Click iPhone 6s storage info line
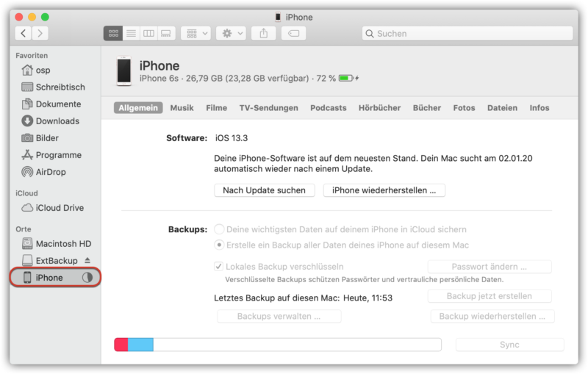Image resolution: width=588 pixels, height=374 pixels. (x=237, y=79)
